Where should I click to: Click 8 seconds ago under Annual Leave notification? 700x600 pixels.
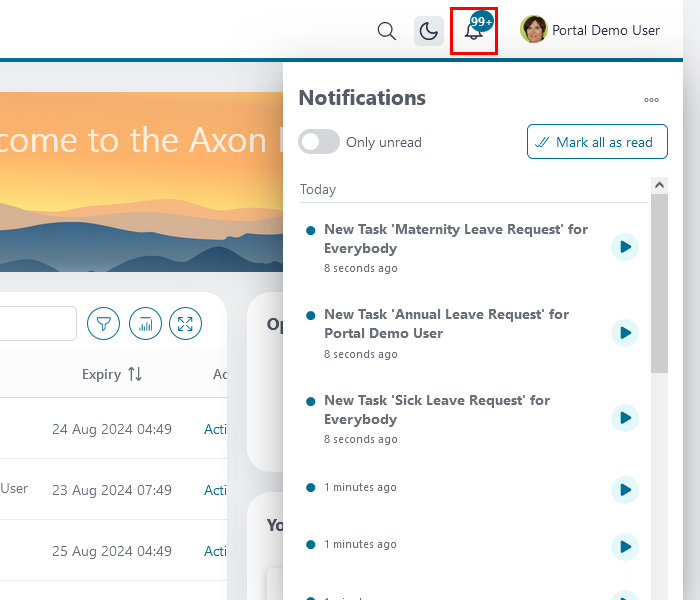pos(361,354)
